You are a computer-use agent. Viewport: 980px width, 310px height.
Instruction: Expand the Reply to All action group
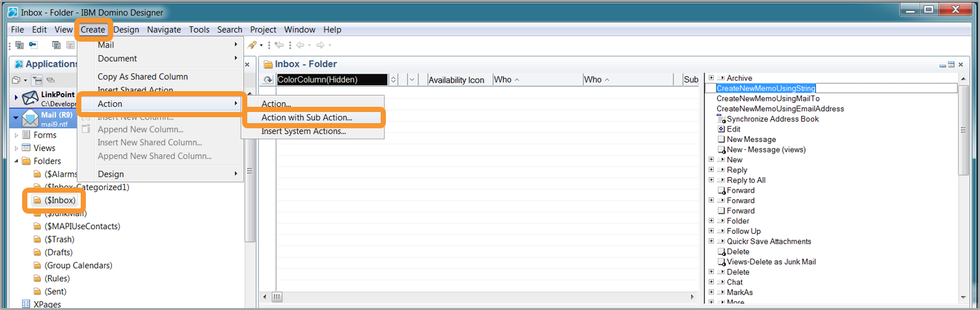pyautogui.click(x=711, y=180)
